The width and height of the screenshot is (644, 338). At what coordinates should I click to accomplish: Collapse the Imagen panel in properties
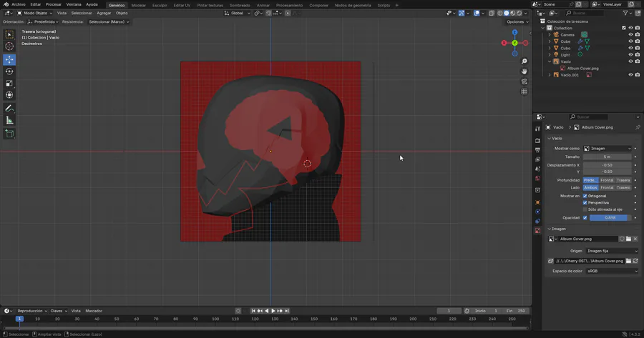(x=549, y=229)
